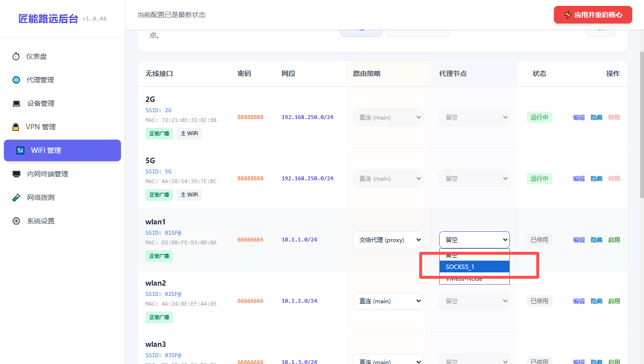Click the globe icon for 代理管理
This screenshot has width=644, height=364.
coord(16,80)
